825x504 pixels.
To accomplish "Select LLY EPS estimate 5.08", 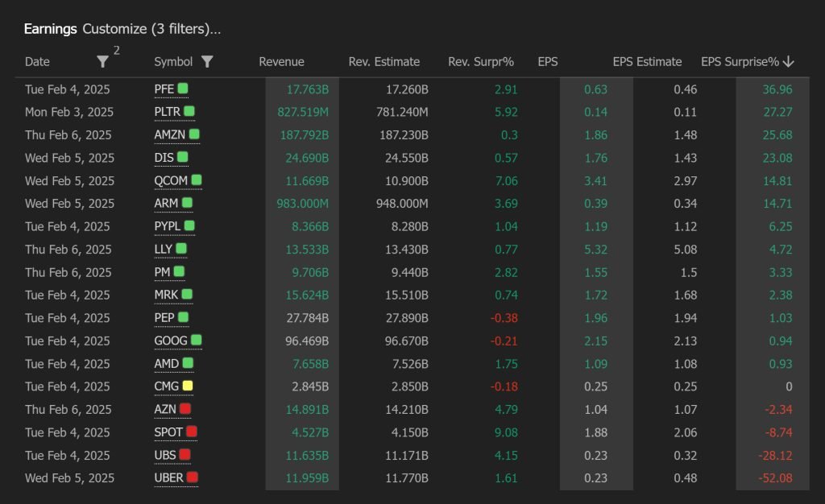I will [686, 250].
